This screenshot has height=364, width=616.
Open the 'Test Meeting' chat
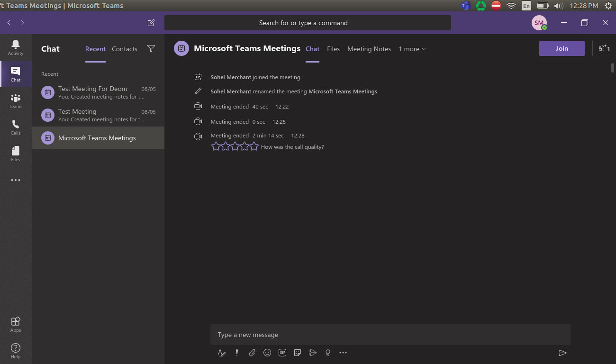click(98, 115)
